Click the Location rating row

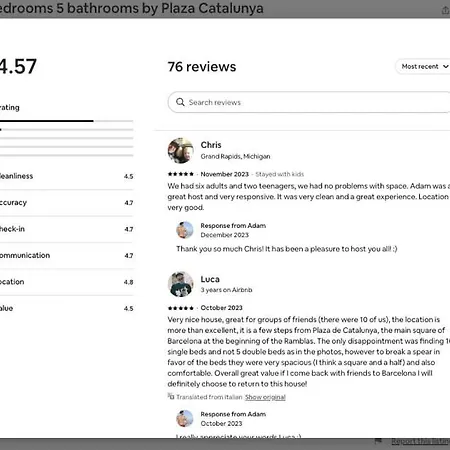[x=67, y=282]
